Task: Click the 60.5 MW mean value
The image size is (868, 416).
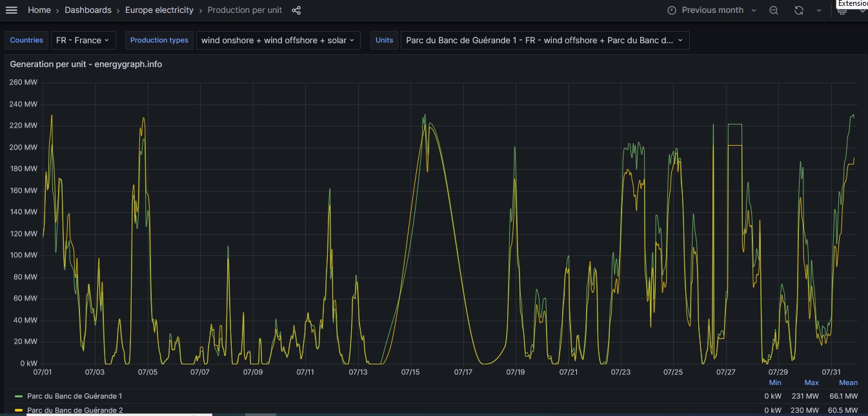Action: click(x=843, y=410)
